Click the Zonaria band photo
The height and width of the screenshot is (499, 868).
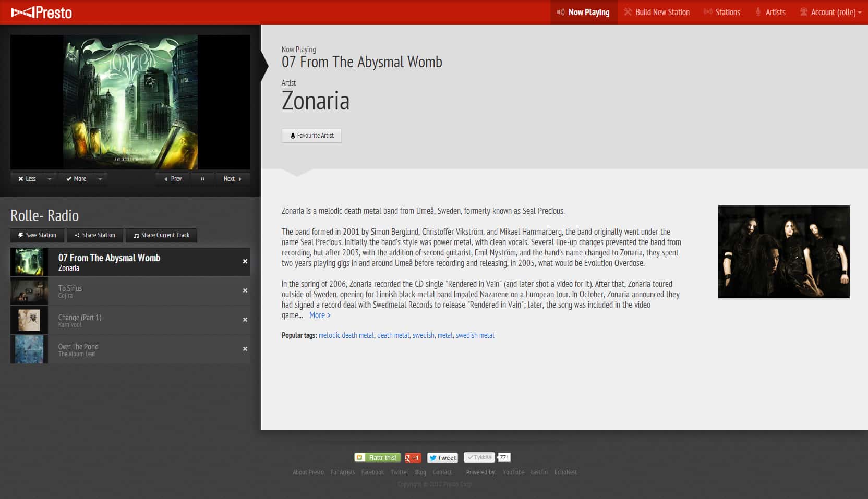[x=784, y=252]
